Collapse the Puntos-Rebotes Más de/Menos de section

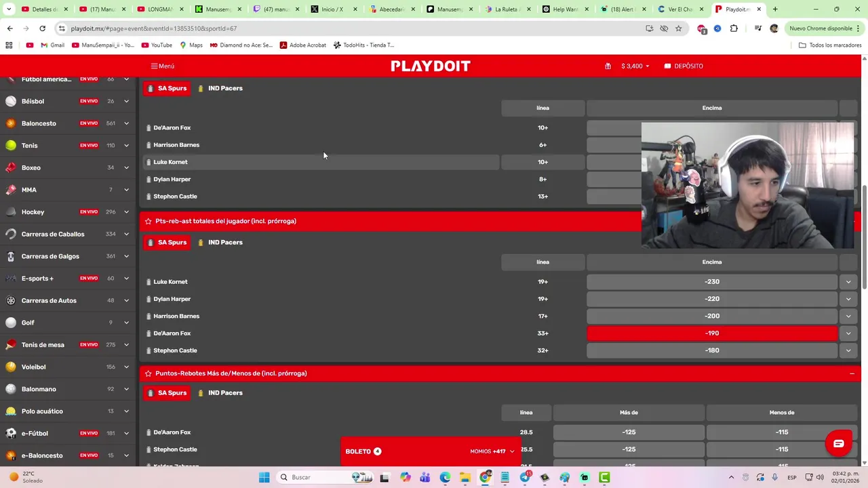click(852, 373)
